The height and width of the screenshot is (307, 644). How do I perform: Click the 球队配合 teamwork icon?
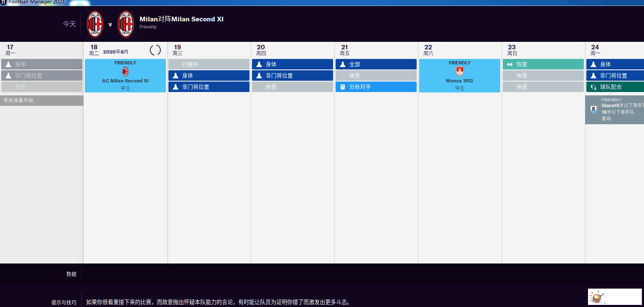point(593,87)
